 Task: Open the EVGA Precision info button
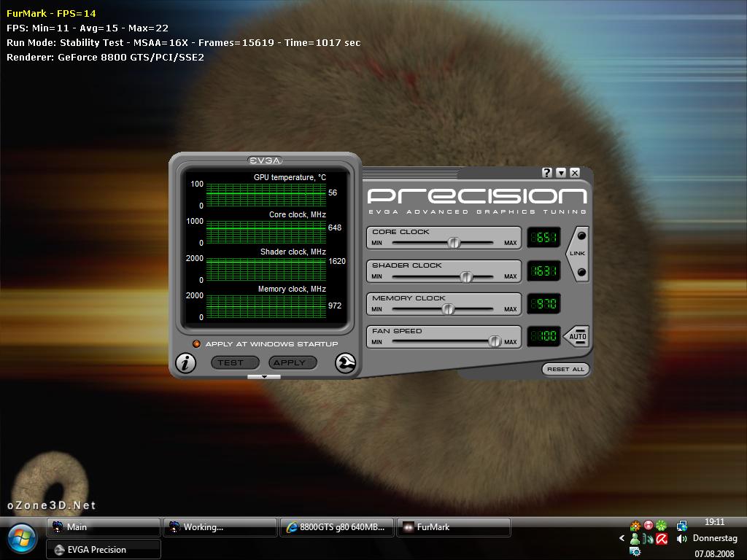[186, 363]
